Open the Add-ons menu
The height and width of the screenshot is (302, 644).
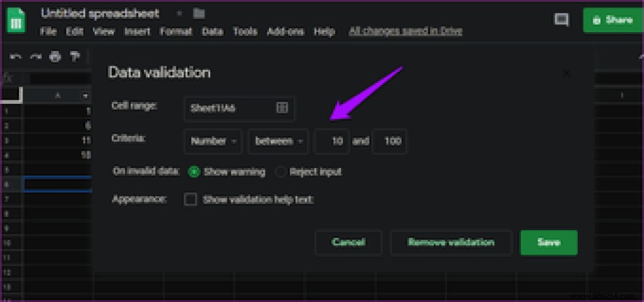click(286, 31)
